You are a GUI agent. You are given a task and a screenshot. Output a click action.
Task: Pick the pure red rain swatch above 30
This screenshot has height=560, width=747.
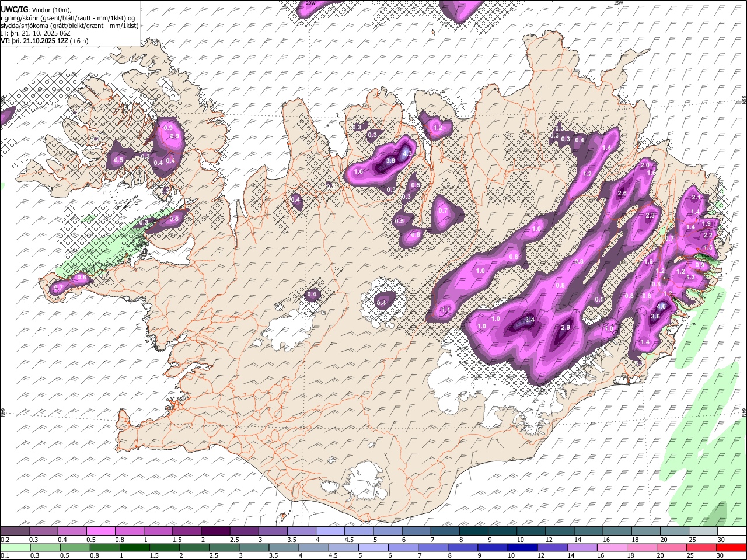pyautogui.click(x=730, y=547)
